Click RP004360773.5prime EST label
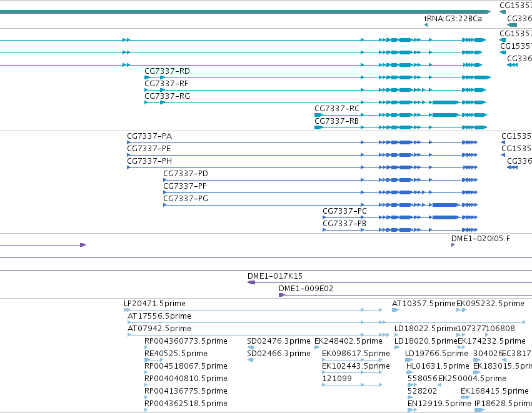532x413 pixels. coord(186,341)
